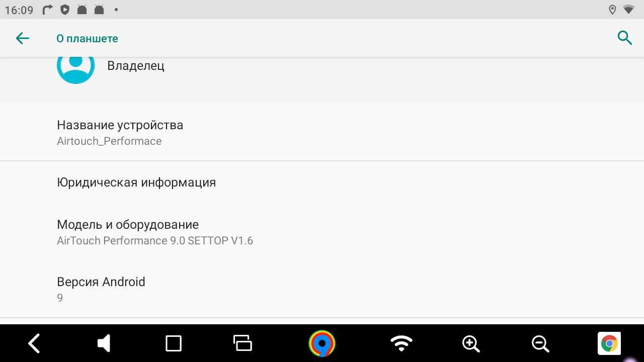Open Название устройства setting
Viewport: 644px width, 362px height.
click(x=322, y=132)
